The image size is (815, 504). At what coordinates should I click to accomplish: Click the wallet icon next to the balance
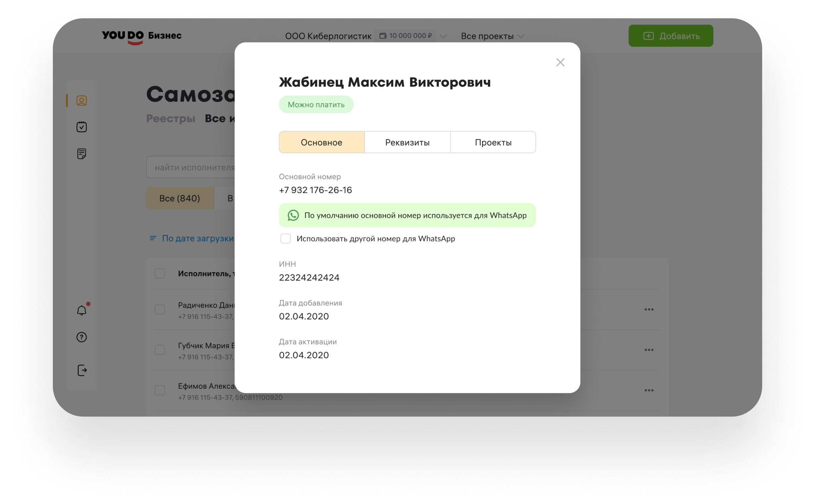coord(383,36)
